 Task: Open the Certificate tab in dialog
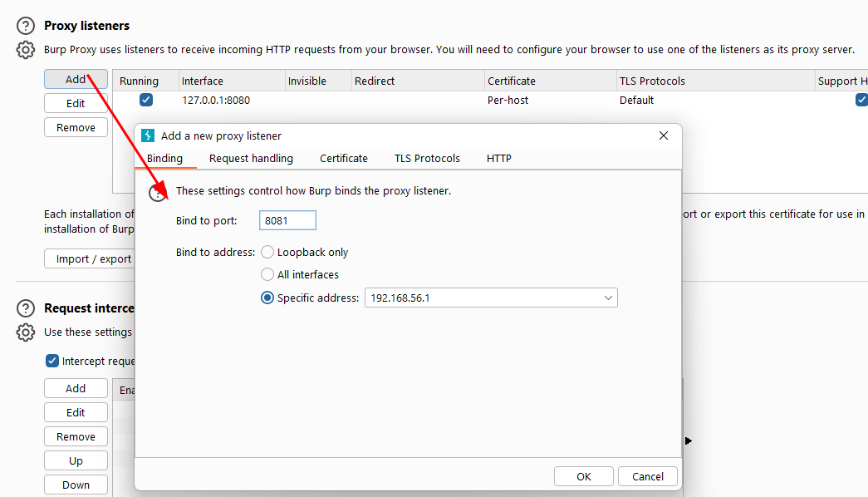pos(344,158)
